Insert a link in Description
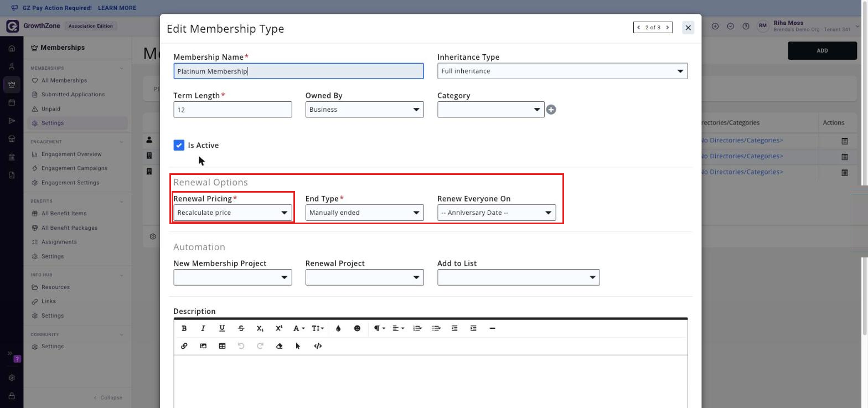Screen dimensions: 868x408 (x=184, y=346)
